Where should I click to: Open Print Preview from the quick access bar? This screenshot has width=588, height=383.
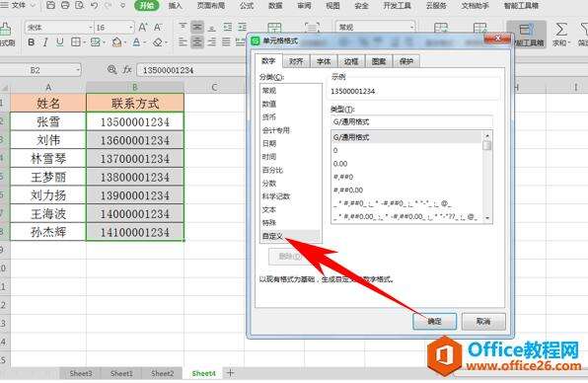click(79, 5)
